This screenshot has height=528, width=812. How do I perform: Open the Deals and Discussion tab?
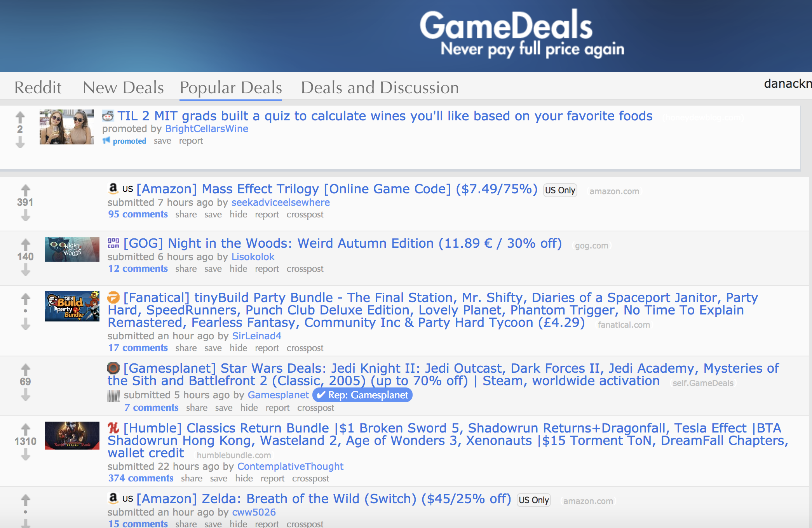pos(380,87)
